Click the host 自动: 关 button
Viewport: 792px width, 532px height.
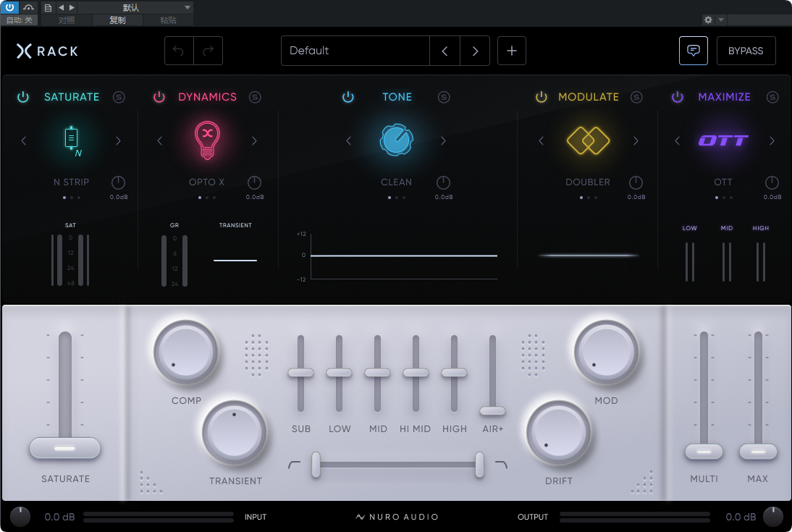click(20, 20)
